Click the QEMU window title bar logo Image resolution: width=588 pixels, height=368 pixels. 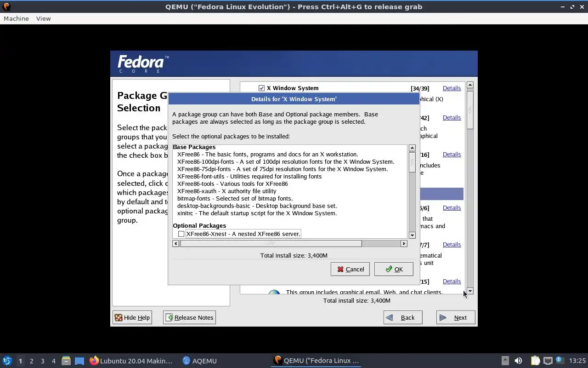(6, 6)
